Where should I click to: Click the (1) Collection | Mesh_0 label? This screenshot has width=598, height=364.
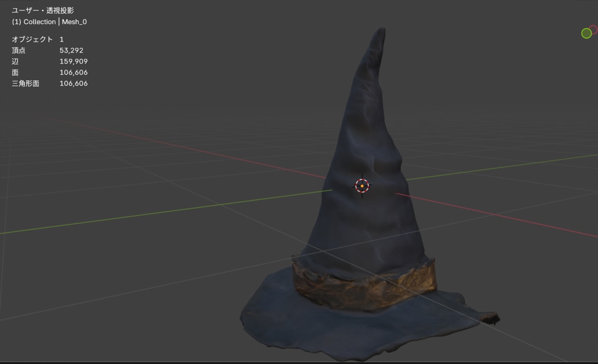(49, 22)
